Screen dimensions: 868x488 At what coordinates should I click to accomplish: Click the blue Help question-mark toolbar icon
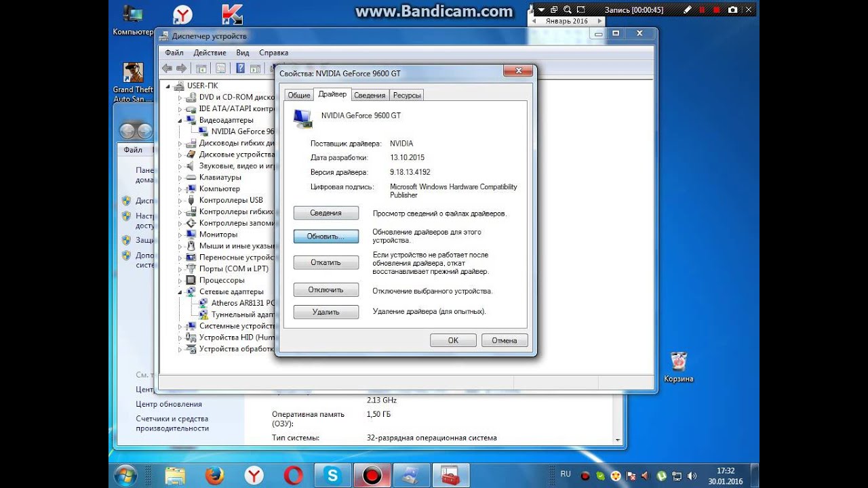point(240,68)
